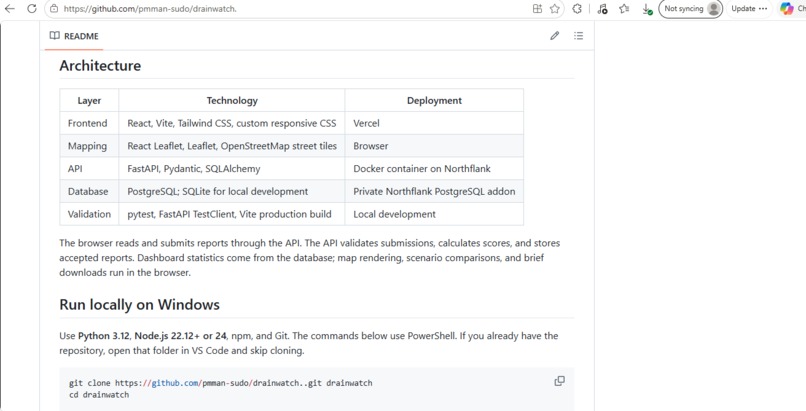
Task: Add this page to favorites star
Action: click(x=555, y=9)
